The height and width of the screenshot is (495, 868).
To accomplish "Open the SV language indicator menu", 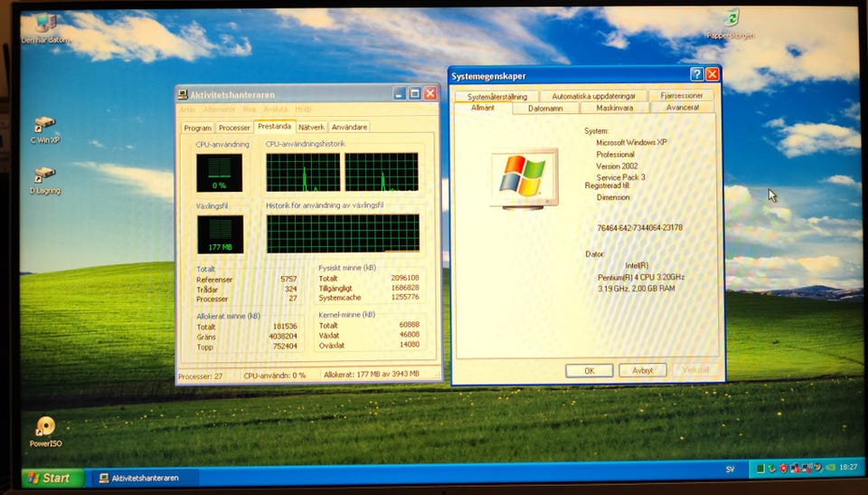I will coord(730,470).
